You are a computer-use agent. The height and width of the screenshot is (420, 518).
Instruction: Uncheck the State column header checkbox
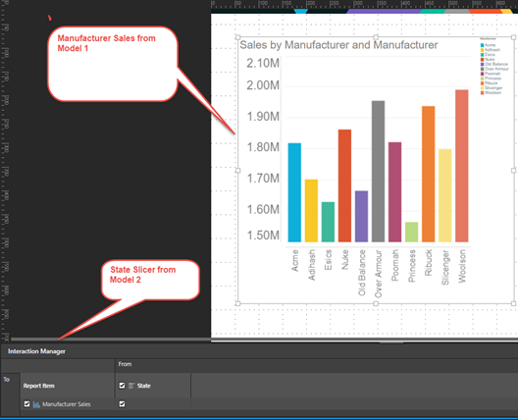122,386
